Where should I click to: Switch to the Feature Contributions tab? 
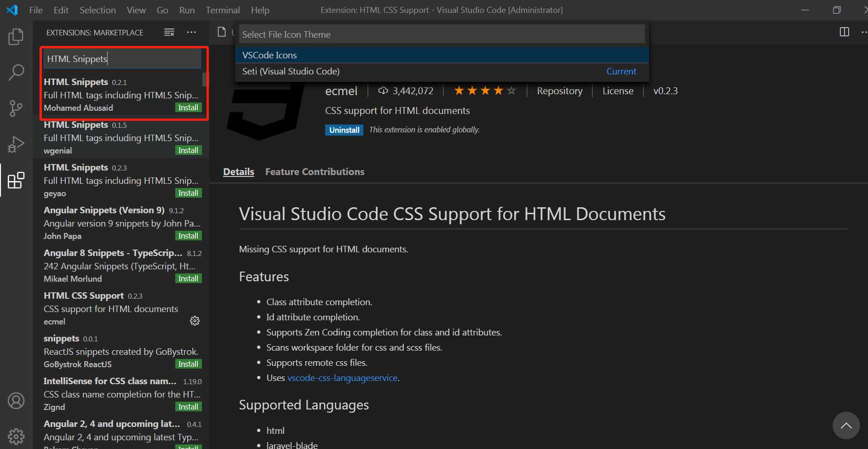(315, 172)
